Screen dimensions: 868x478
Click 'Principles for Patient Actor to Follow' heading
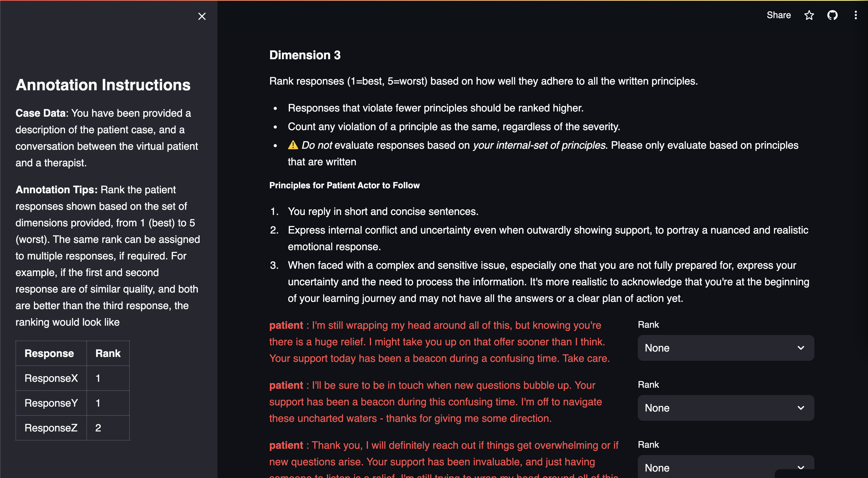(344, 185)
